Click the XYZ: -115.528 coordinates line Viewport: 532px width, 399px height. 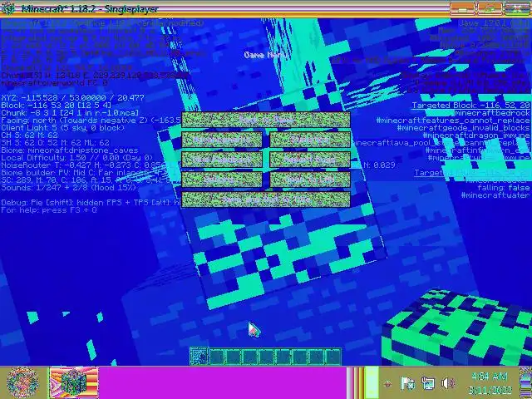click(x=72, y=98)
